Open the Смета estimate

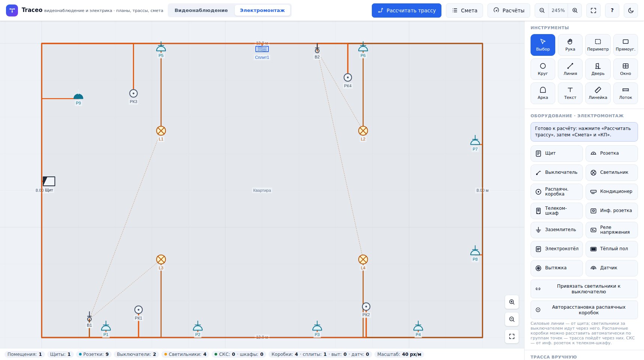[x=464, y=10]
